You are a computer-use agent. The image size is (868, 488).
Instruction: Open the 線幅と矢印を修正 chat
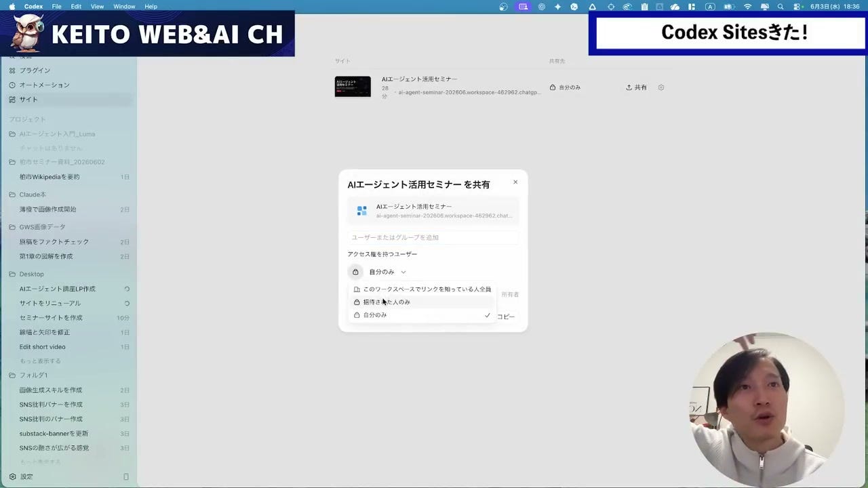click(x=68, y=332)
